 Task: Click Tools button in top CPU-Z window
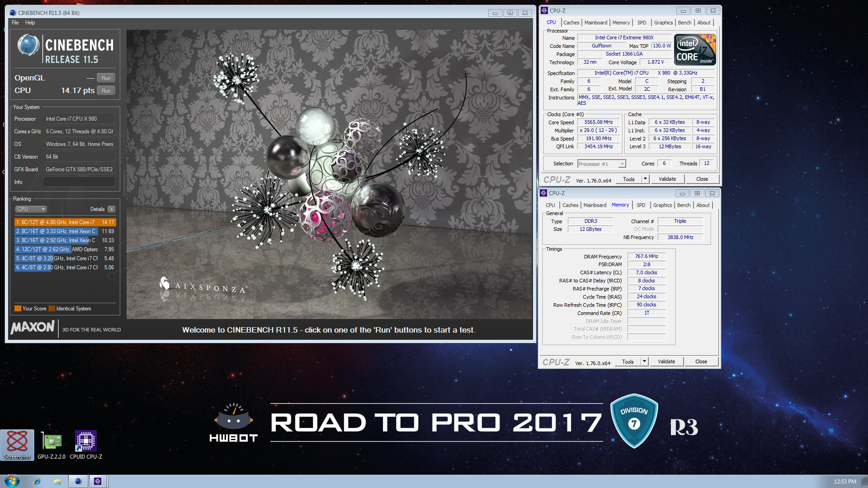coord(628,179)
